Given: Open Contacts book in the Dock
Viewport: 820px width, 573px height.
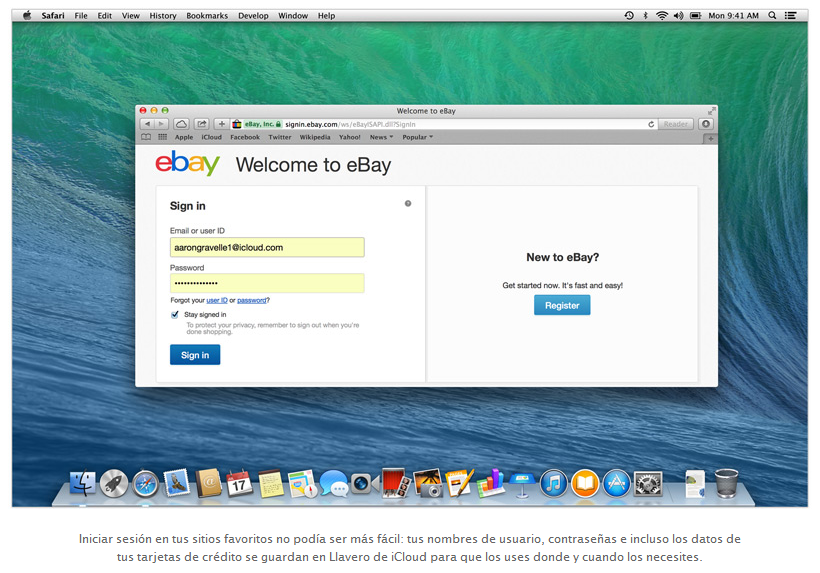Looking at the screenshot, I should [208, 483].
